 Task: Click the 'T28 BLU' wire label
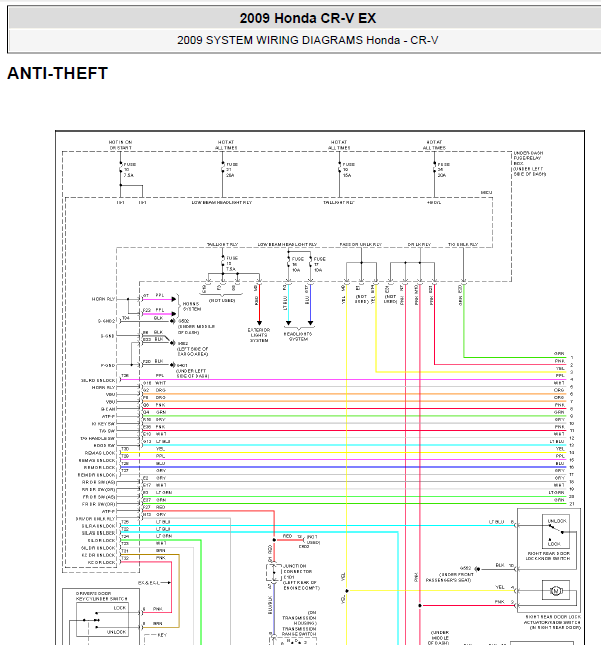click(x=143, y=463)
